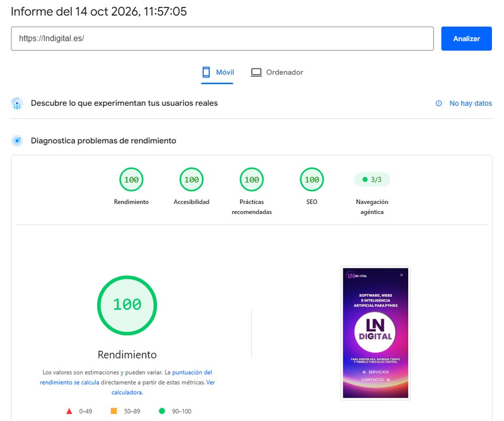504x421 pixels.
Task: Click the info icon beside No hay datos
Action: click(439, 103)
